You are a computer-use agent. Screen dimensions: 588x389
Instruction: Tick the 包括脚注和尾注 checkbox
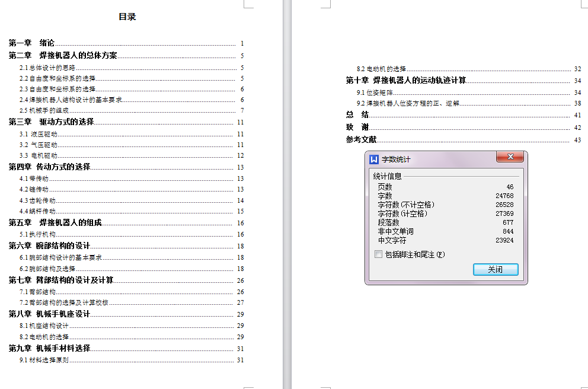378,254
